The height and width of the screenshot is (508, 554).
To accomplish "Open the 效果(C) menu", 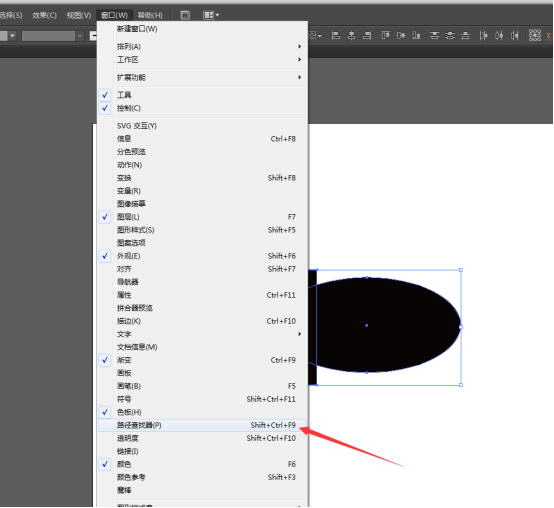I will tap(45, 15).
